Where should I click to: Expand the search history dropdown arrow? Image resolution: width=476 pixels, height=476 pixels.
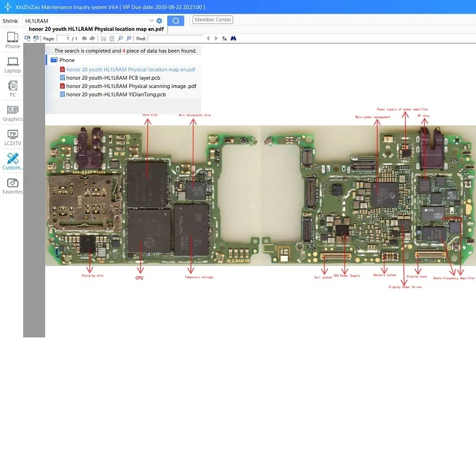[151, 21]
